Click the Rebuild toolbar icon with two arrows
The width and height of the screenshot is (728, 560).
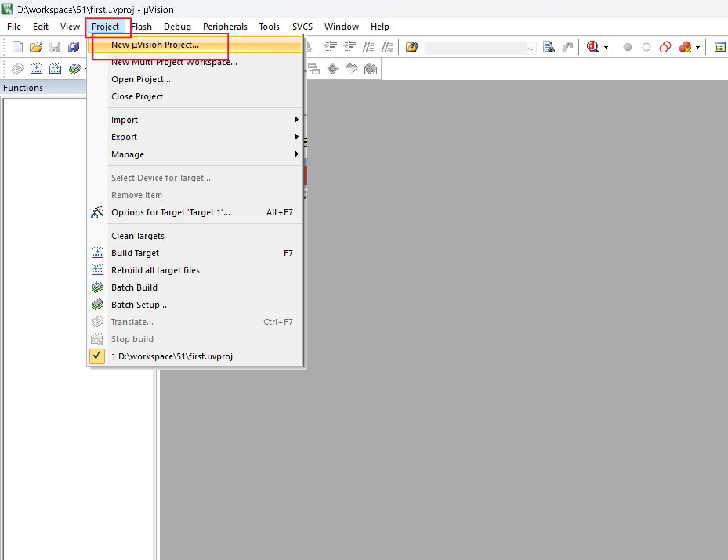[55, 69]
